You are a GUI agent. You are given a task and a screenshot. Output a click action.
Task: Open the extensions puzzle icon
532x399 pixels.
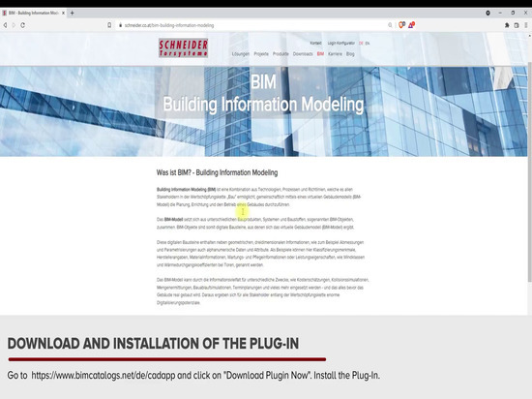(x=507, y=25)
